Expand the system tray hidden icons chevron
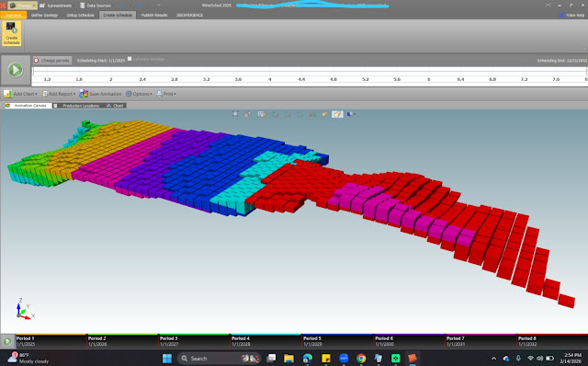This screenshot has height=366, width=588. pos(493,359)
